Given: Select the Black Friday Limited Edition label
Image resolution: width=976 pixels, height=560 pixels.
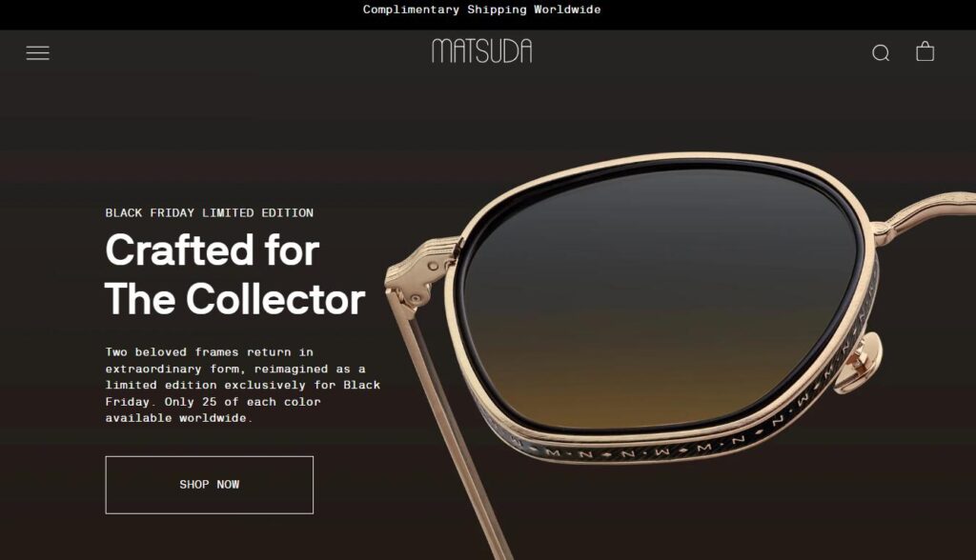Looking at the screenshot, I should pyautogui.click(x=209, y=212).
